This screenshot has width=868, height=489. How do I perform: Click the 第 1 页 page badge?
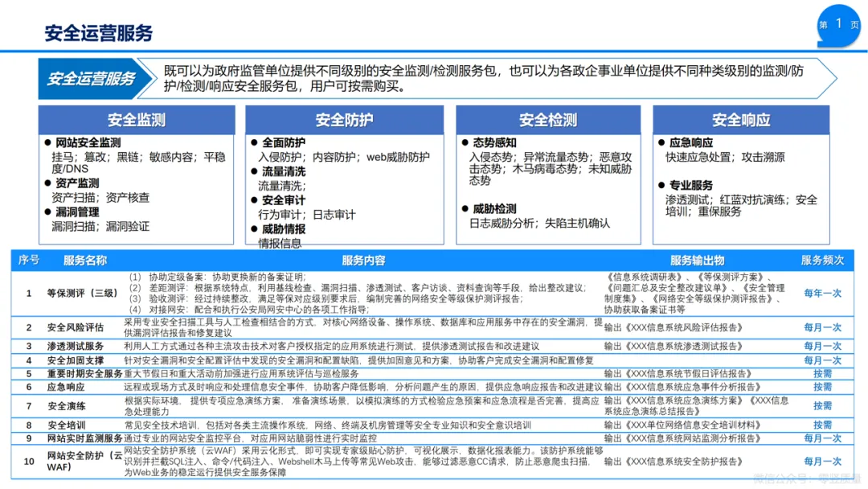pos(839,25)
